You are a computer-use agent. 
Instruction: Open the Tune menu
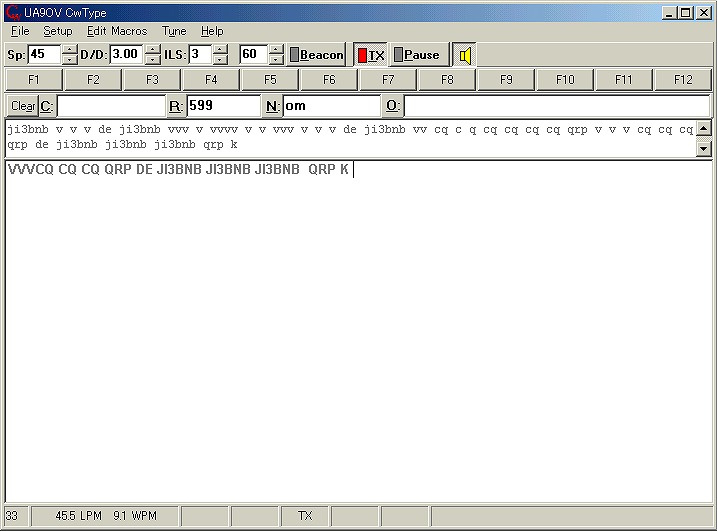tap(174, 31)
